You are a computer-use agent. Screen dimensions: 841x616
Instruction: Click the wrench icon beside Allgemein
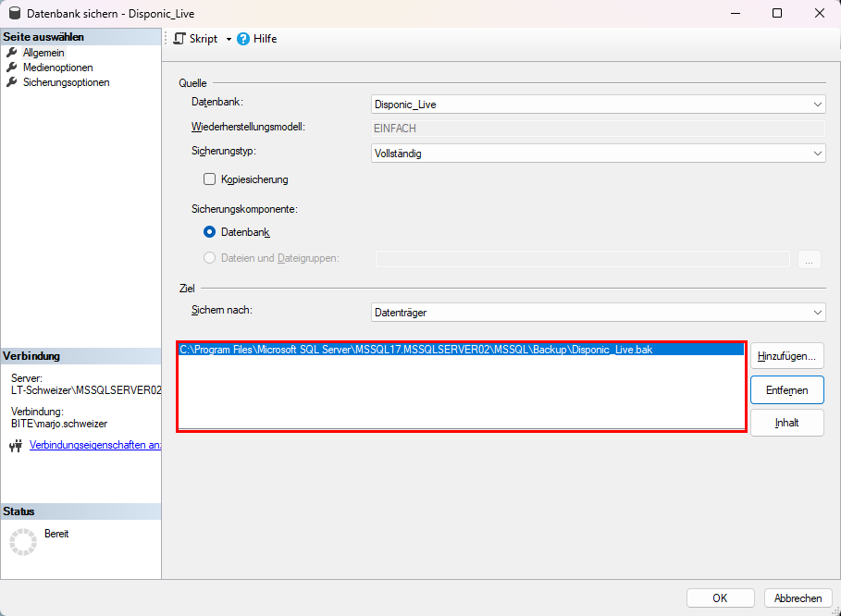(12, 52)
